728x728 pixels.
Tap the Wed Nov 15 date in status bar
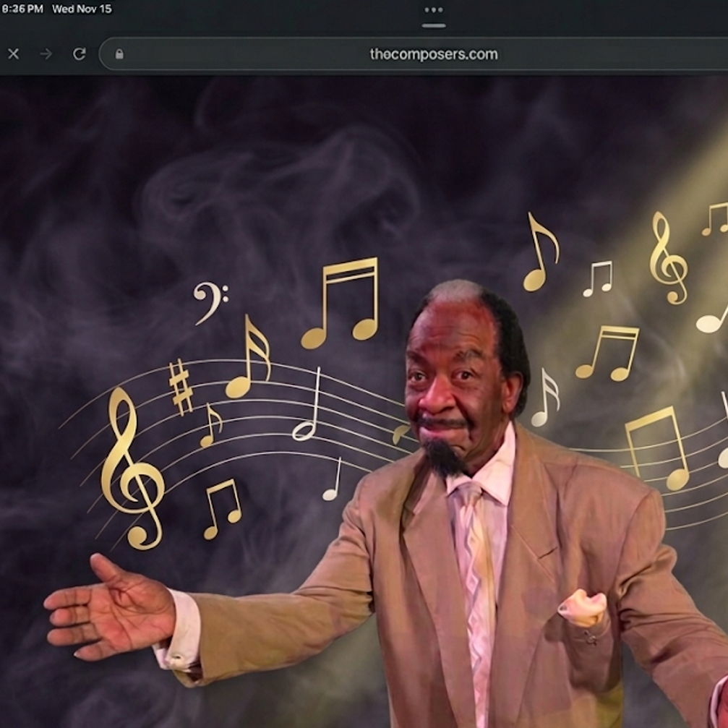[82, 9]
